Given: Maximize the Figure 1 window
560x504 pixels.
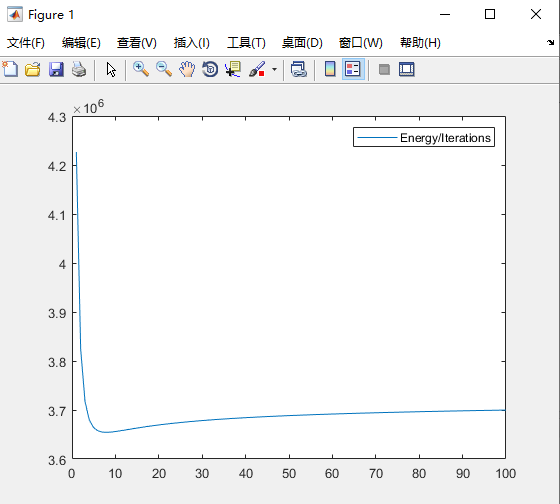Looking at the screenshot, I should (490, 14).
